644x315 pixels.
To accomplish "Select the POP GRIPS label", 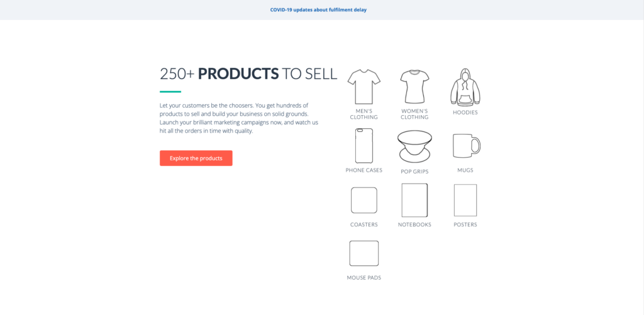I will pyautogui.click(x=415, y=172).
